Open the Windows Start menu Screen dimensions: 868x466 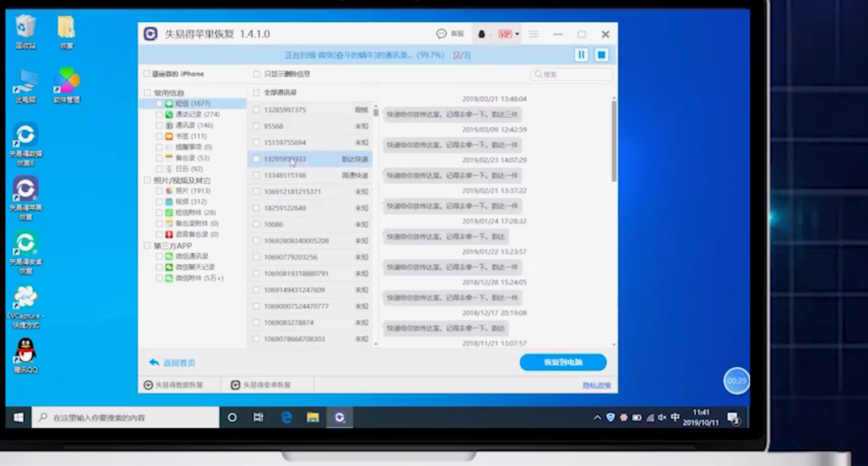click(x=19, y=417)
